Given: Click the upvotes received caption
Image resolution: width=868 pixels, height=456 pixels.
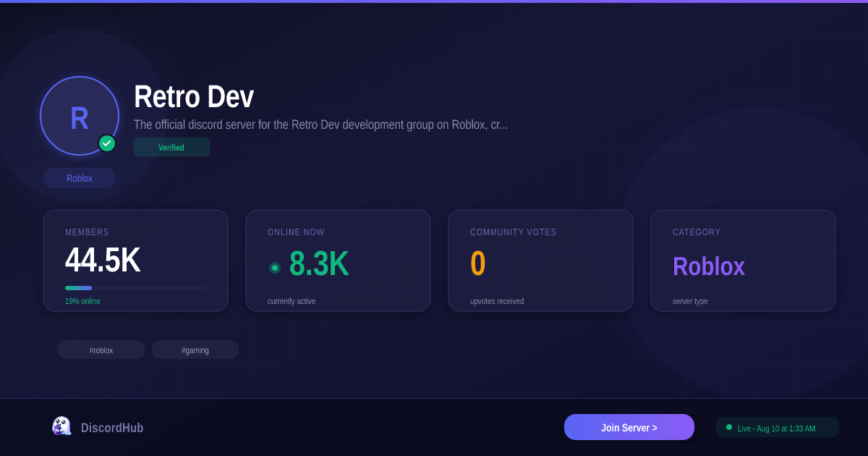Looking at the screenshot, I should [497, 301].
